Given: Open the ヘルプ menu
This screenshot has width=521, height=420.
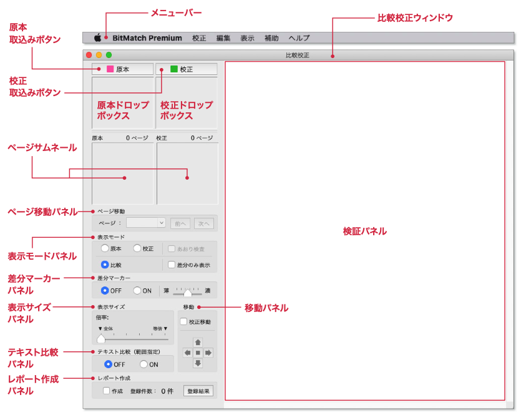Looking at the screenshot, I should point(299,38).
